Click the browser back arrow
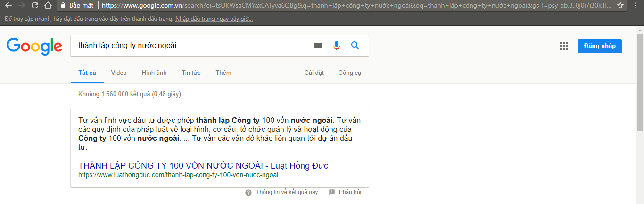Image resolution: width=644 pixels, height=204 pixels. pyautogui.click(x=8, y=6)
